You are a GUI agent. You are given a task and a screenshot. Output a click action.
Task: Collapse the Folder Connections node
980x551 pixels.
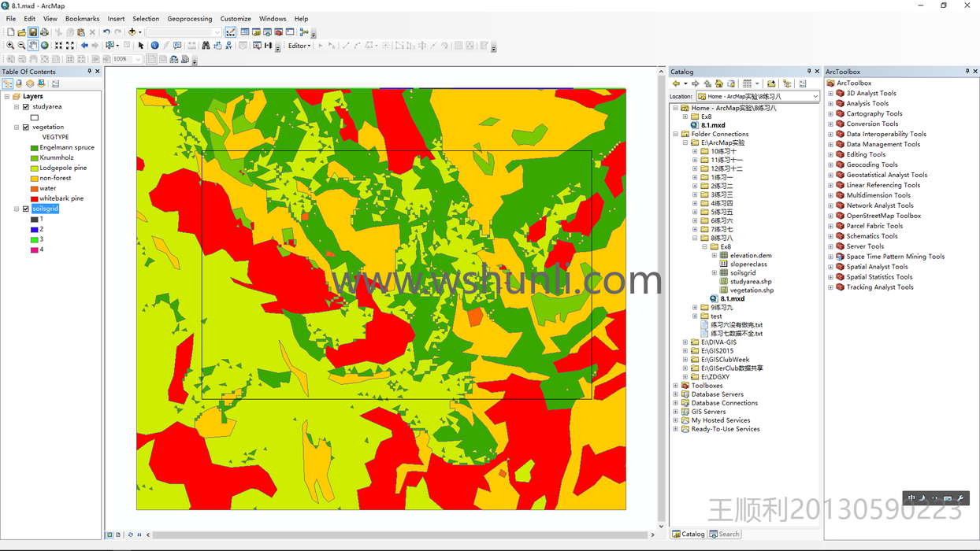point(676,134)
